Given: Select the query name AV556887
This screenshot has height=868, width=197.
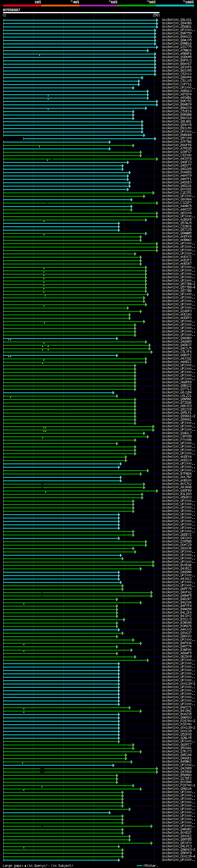Looking at the screenshot, I should tap(11, 10).
